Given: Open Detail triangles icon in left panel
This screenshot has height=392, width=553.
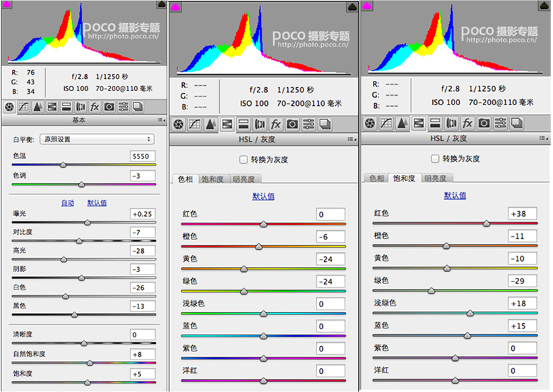Looking at the screenshot, I should tap(38, 107).
